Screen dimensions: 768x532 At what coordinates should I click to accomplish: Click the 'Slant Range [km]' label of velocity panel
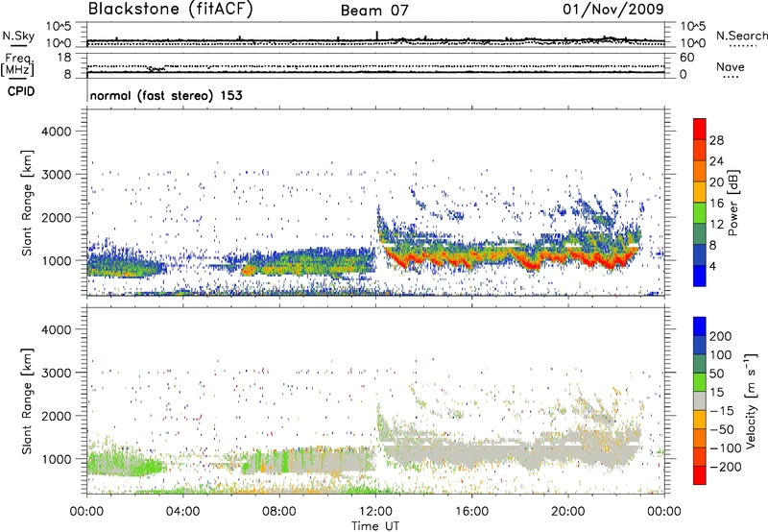[27, 400]
